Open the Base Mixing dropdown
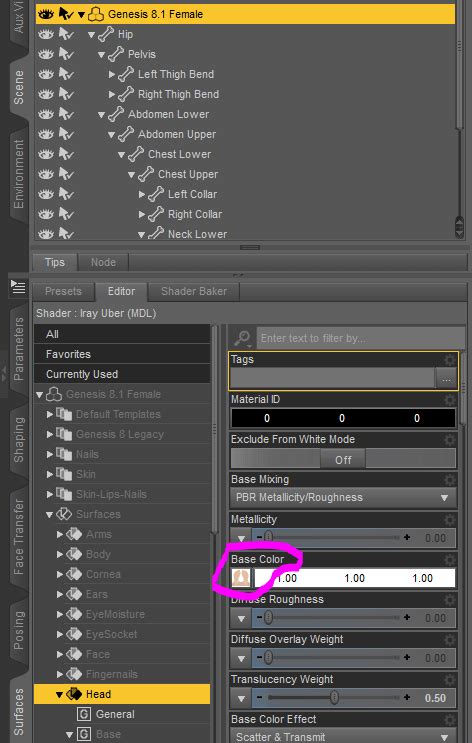Image resolution: width=472 pixels, height=743 pixels. coord(344,498)
